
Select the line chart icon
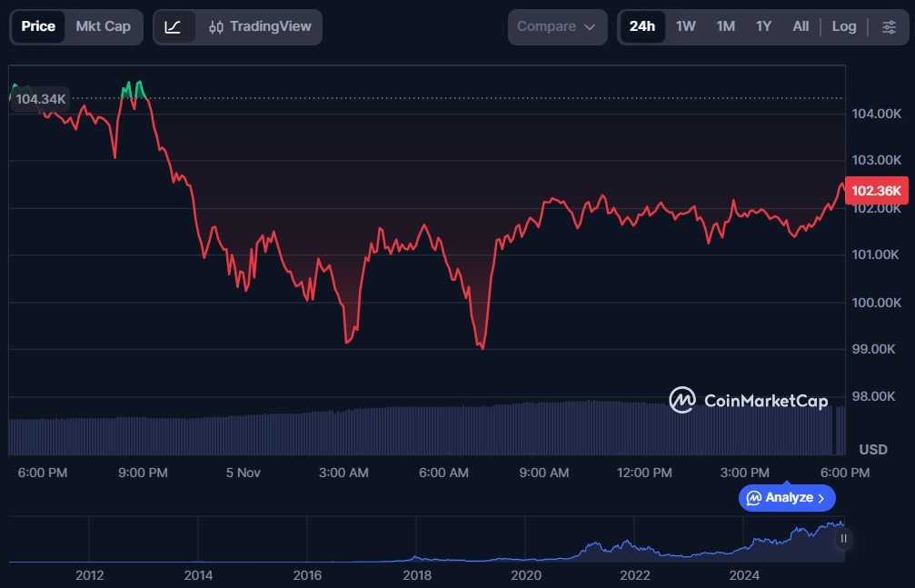tap(174, 27)
